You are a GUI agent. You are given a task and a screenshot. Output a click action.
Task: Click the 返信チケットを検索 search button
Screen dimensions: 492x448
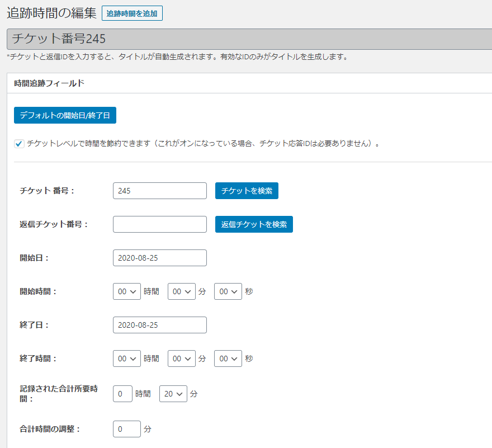[x=253, y=224]
